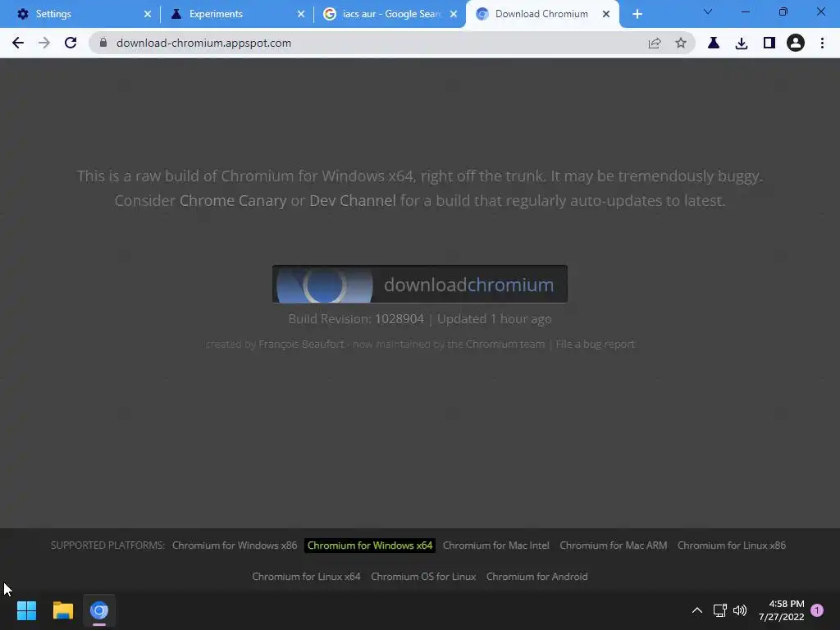Close the Download Chromium tab
This screenshot has width=840, height=630.
pos(606,14)
